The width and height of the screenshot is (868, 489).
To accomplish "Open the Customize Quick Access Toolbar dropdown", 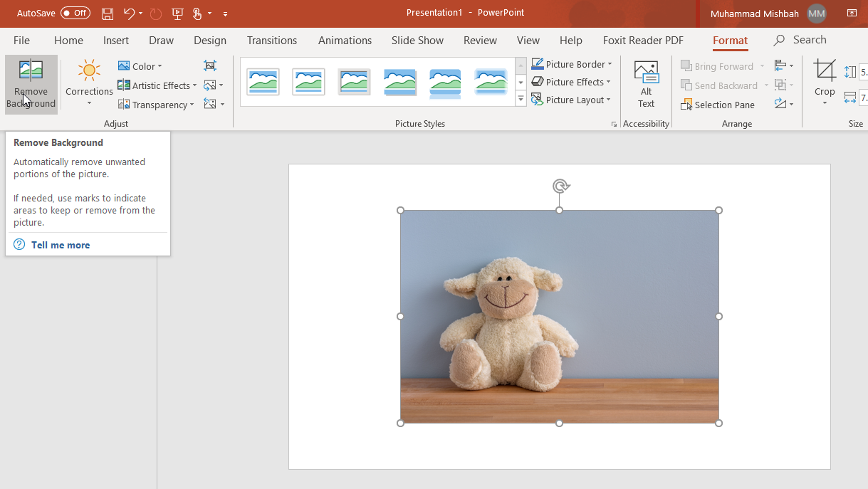I will click(x=226, y=14).
